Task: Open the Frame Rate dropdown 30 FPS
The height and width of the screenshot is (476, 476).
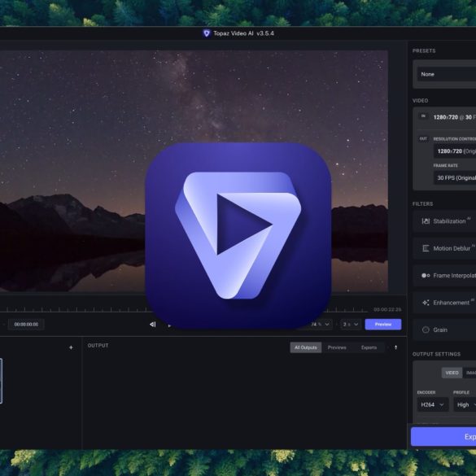Action: click(x=455, y=177)
